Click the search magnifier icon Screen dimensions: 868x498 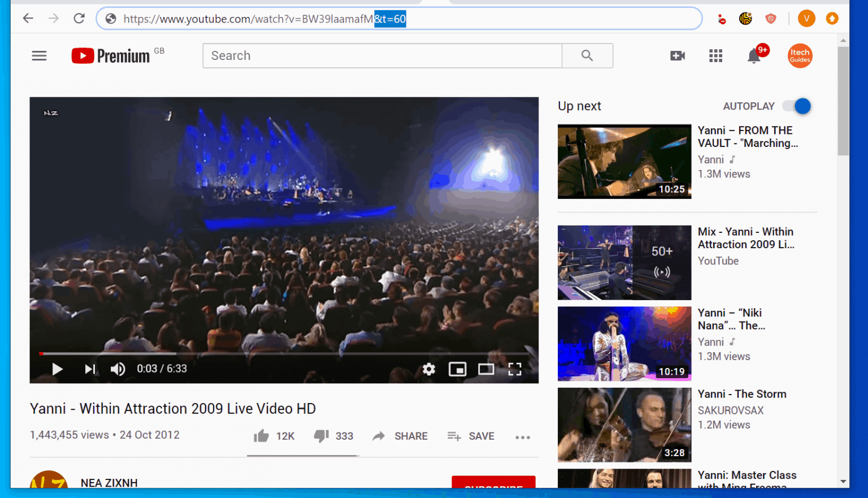click(x=587, y=55)
